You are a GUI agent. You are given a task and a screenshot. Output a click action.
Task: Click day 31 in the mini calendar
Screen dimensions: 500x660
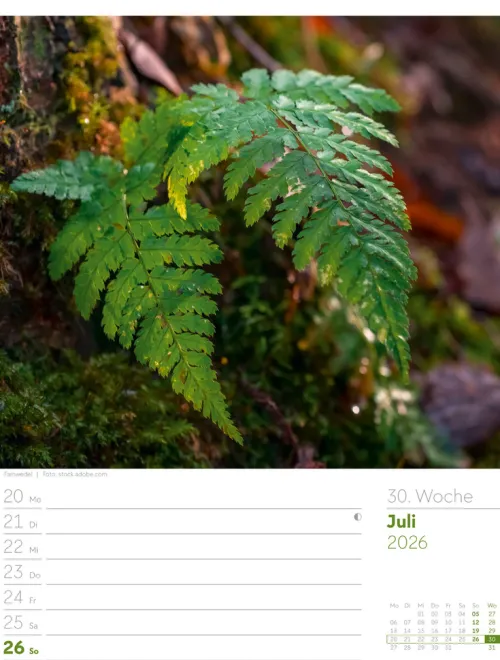coord(448,647)
